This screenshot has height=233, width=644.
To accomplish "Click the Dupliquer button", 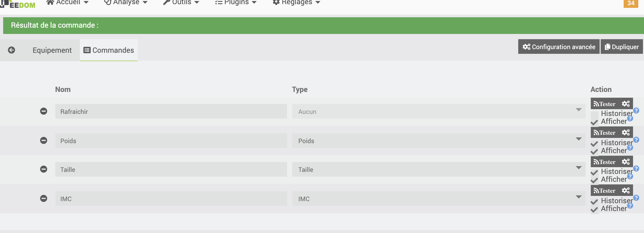I will tap(622, 47).
